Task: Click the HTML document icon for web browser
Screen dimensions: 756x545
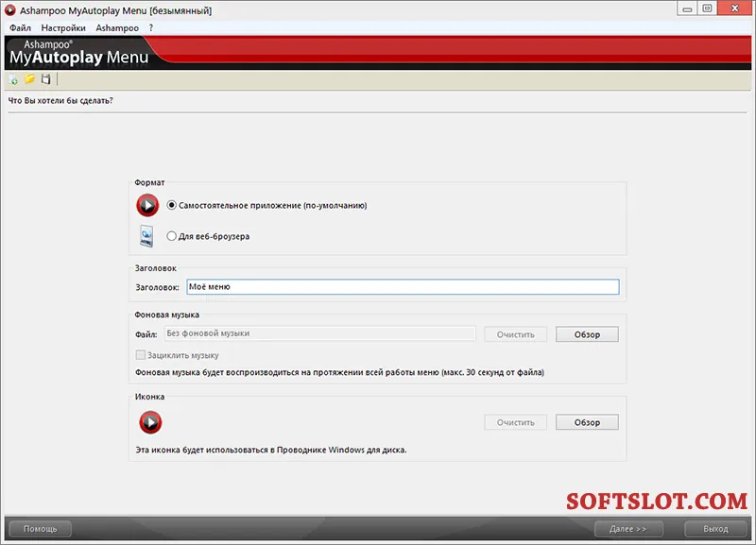Action: coord(146,236)
